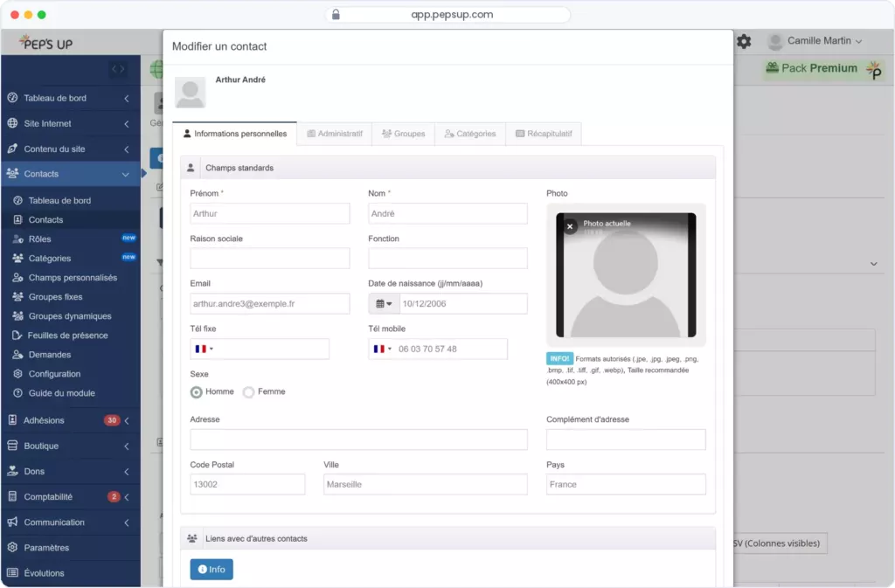Click the Pays input field
The width and height of the screenshot is (895, 588).
626,484
